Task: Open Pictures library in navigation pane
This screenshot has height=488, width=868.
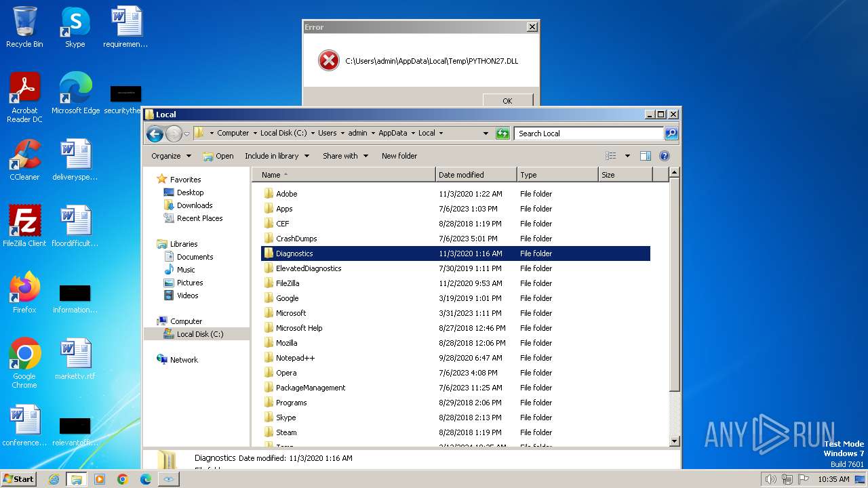Action: click(190, 283)
